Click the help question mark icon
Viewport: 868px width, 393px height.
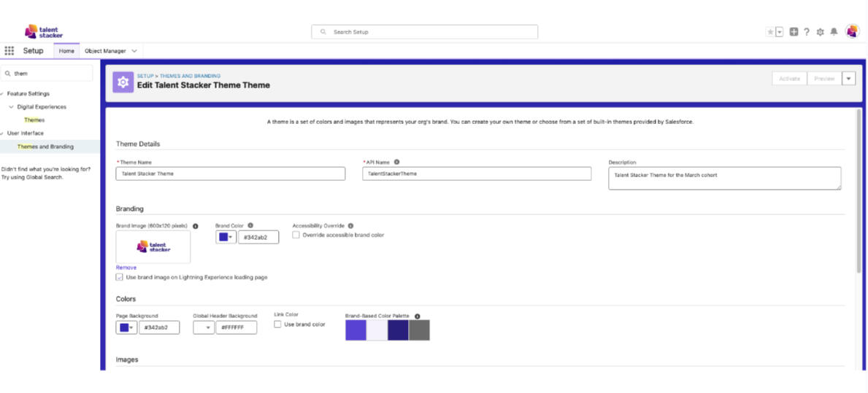click(x=807, y=32)
